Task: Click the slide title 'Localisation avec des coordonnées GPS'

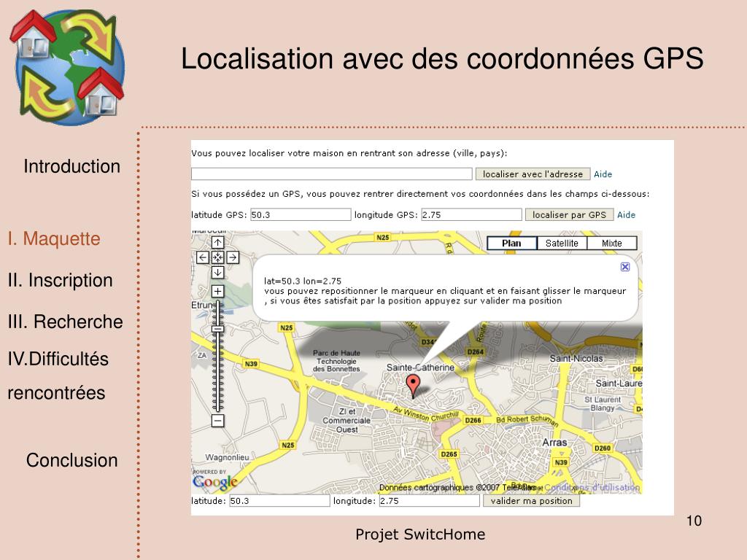Action: [442, 58]
